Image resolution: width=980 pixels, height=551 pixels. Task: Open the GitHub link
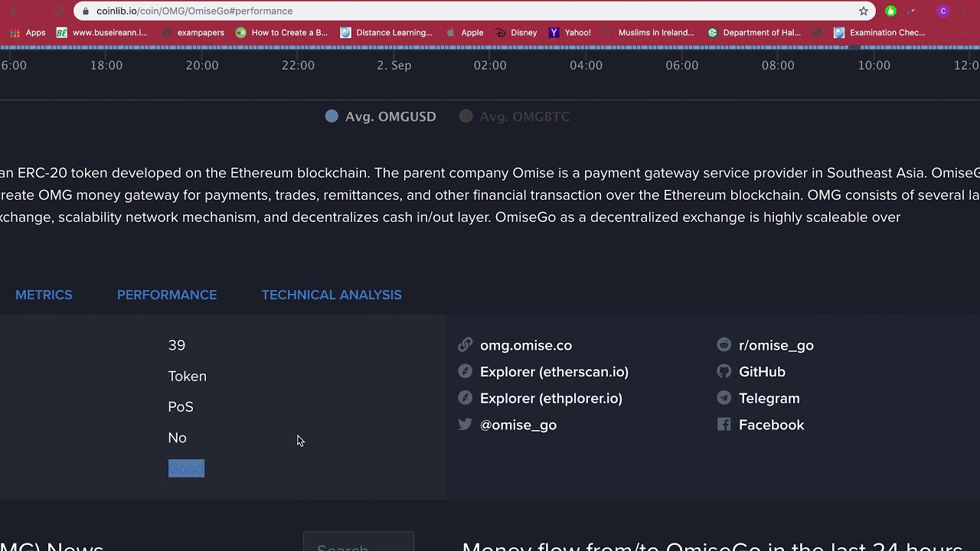[x=762, y=372]
